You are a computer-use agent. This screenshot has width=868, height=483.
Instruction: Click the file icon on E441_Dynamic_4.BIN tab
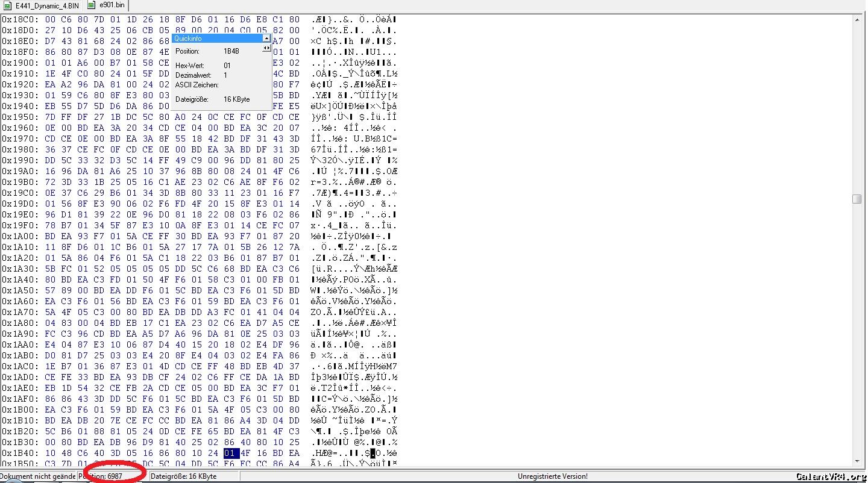pos(8,5)
